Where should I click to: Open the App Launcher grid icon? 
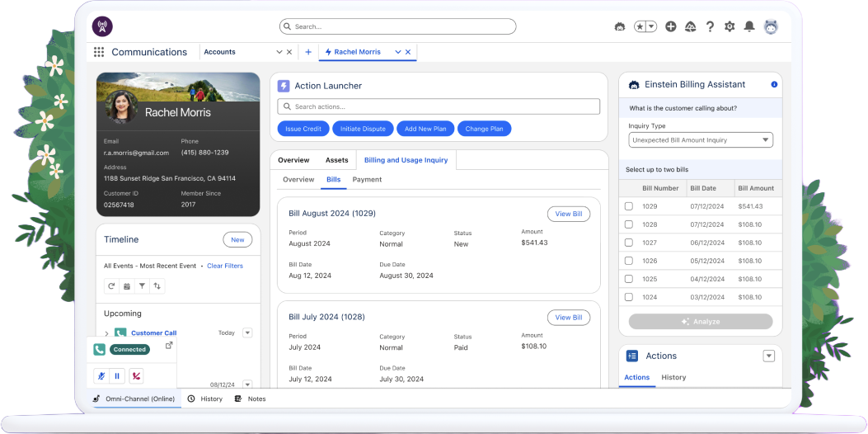click(99, 52)
